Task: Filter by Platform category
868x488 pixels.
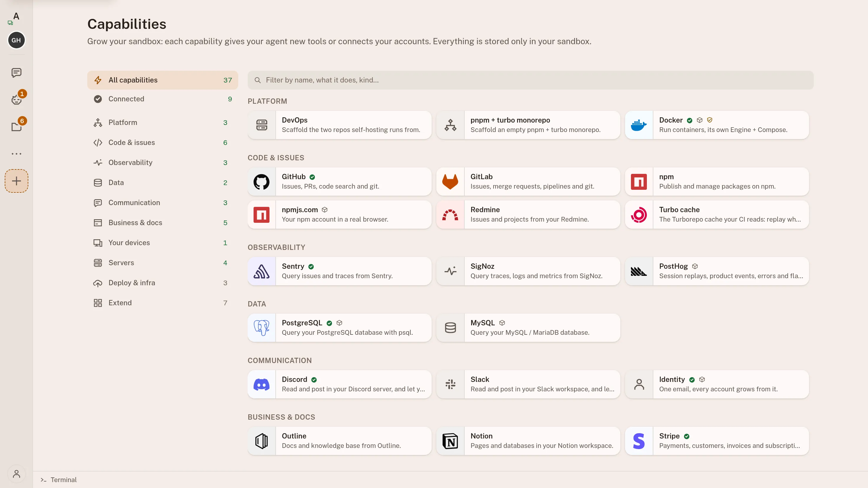Action: (x=162, y=122)
